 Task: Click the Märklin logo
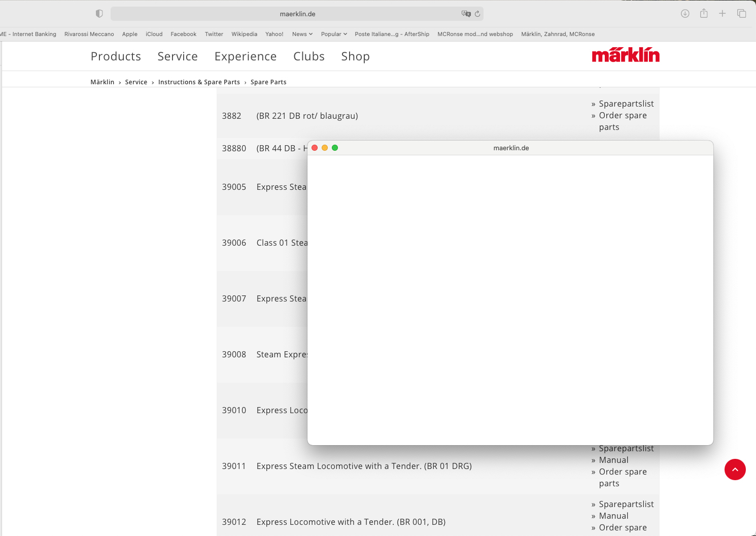click(626, 55)
